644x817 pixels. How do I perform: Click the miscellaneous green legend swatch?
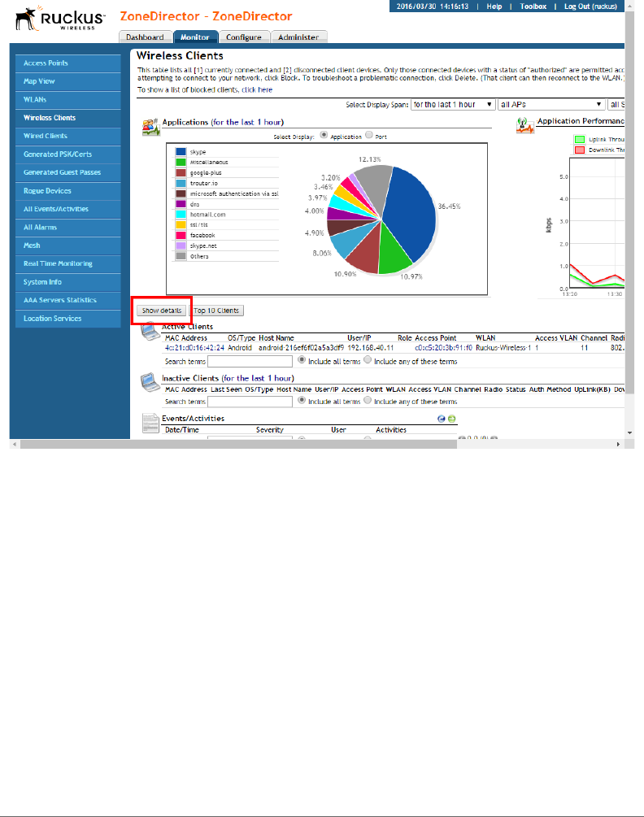pyautogui.click(x=181, y=162)
